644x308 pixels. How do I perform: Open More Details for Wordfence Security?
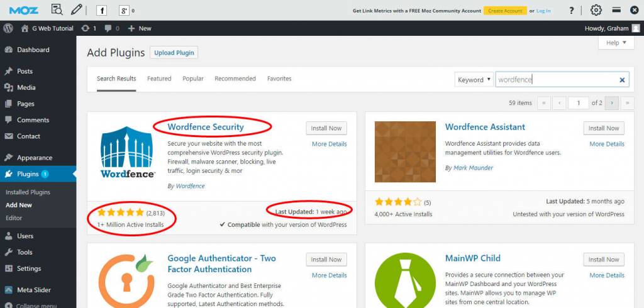330,144
